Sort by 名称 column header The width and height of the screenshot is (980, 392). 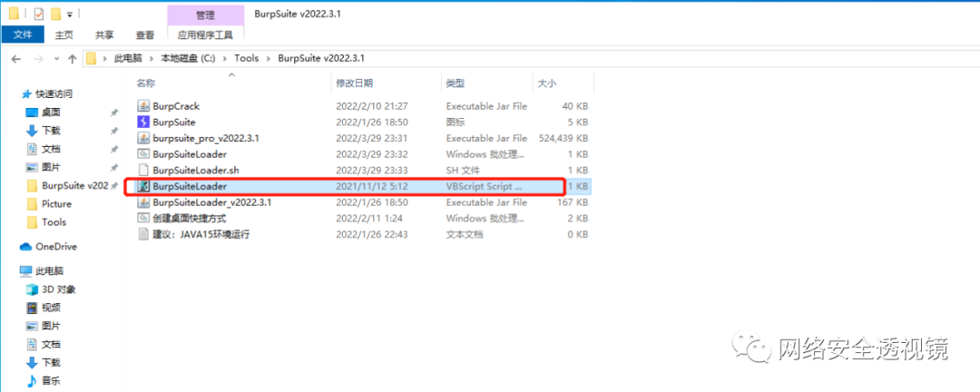coord(146,83)
